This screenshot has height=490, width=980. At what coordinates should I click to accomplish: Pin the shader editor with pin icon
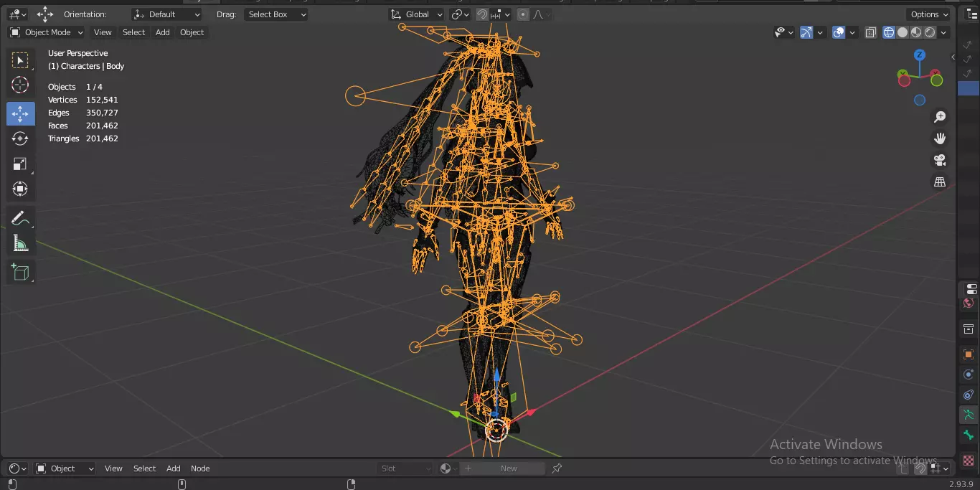[x=557, y=468]
